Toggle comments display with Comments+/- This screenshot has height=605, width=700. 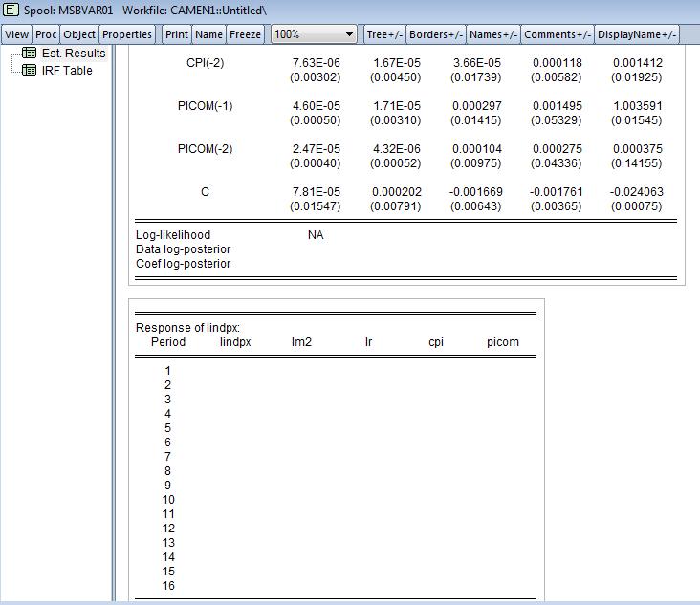coord(558,34)
